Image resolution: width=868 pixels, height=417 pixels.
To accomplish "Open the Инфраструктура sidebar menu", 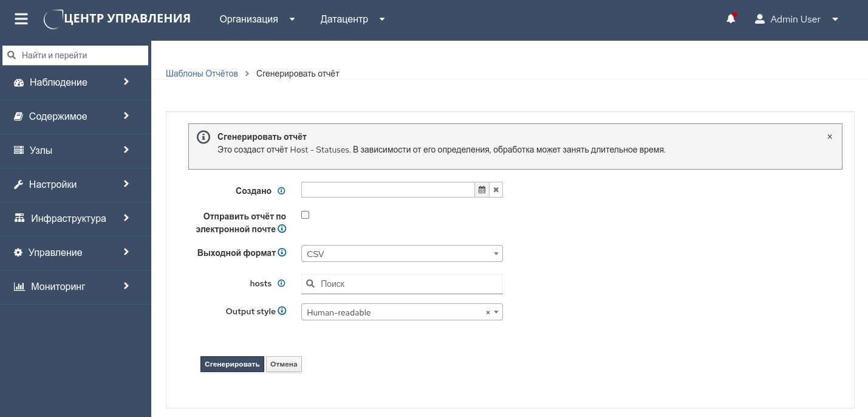I will click(73, 218).
